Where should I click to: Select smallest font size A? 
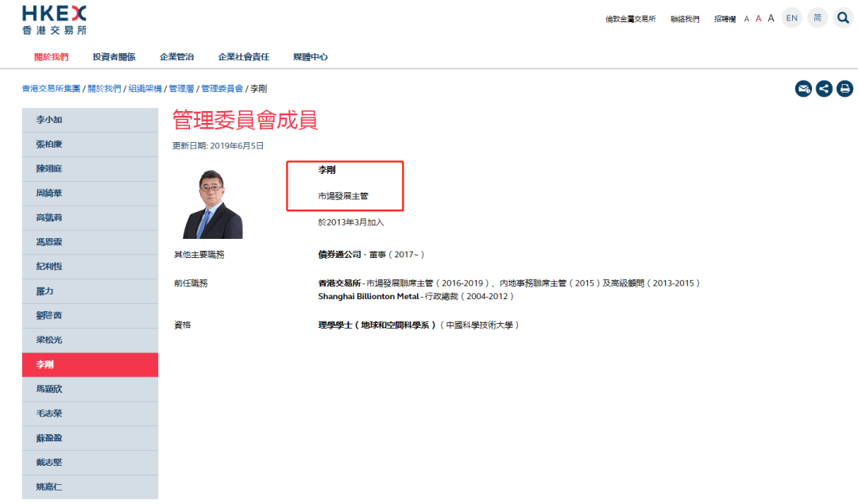[746, 19]
